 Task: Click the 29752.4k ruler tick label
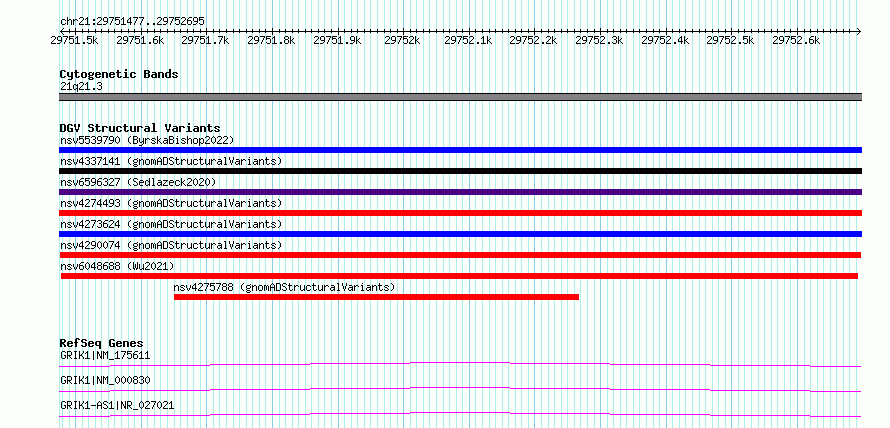(665, 40)
